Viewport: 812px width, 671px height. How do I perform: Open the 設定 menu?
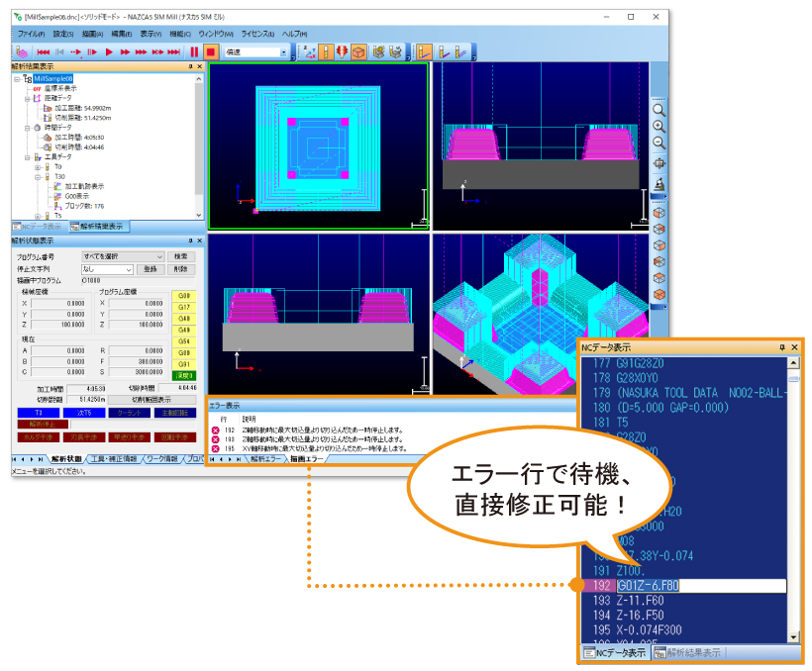[x=62, y=34]
